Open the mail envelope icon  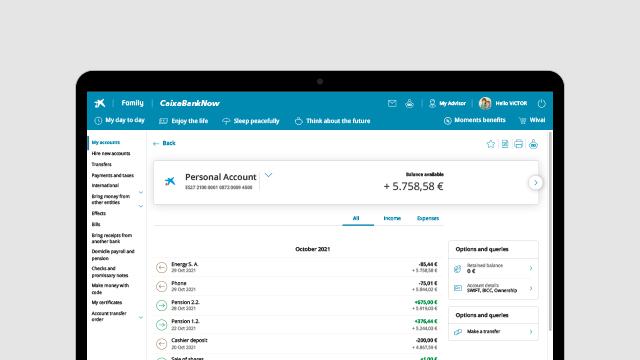pyautogui.click(x=392, y=103)
